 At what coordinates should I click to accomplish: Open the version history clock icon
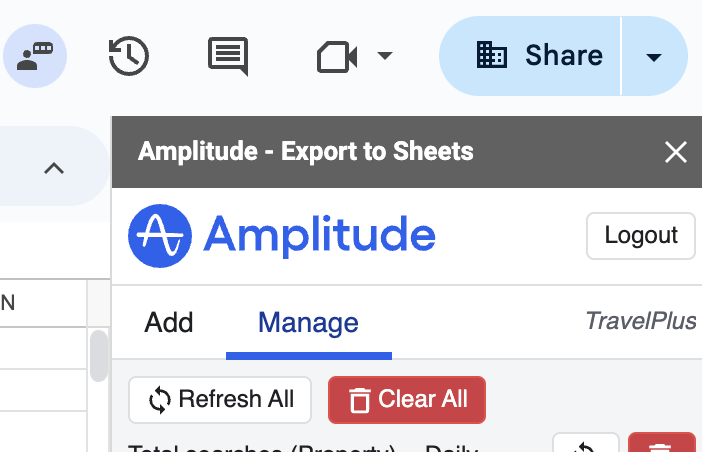tap(129, 56)
